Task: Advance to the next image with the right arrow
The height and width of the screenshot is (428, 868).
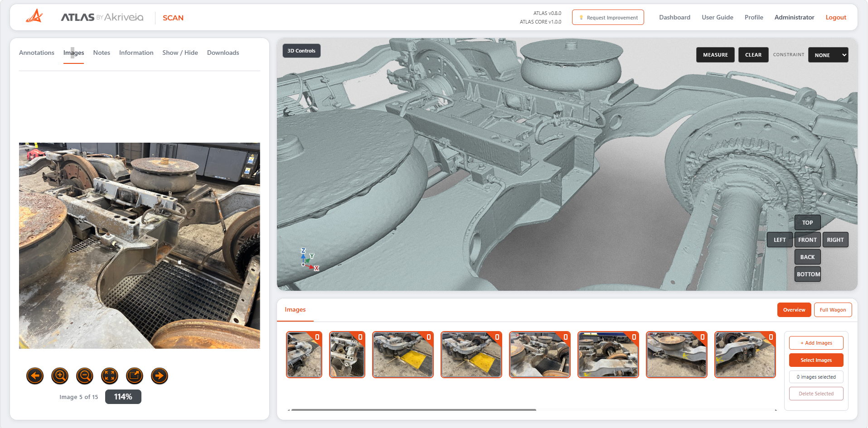Action: (160, 375)
